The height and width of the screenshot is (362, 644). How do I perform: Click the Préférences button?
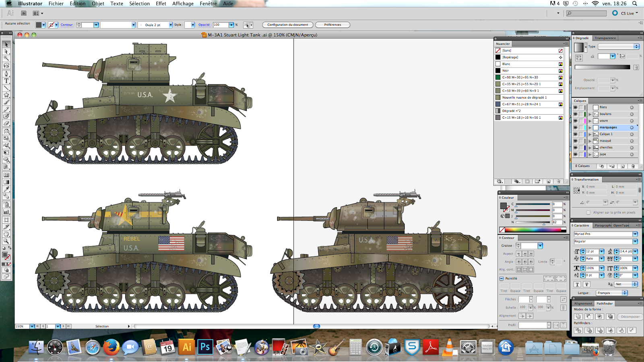pos(332,25)
